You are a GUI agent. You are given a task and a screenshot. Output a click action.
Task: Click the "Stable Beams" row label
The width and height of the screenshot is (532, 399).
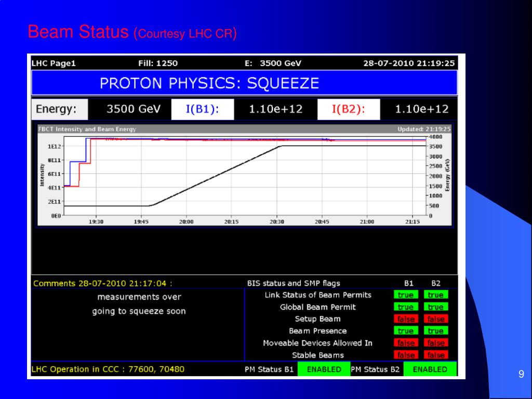click(x=318, y=355)
